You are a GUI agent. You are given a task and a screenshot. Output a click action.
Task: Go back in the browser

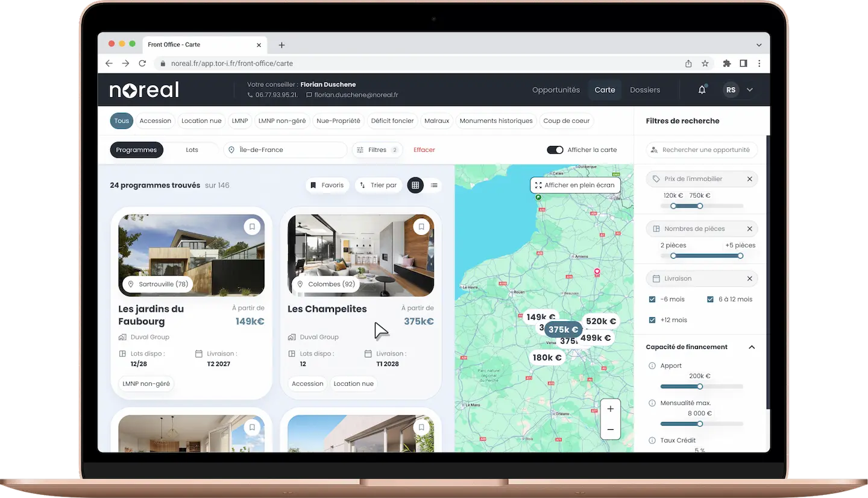[x=109, y=63]
